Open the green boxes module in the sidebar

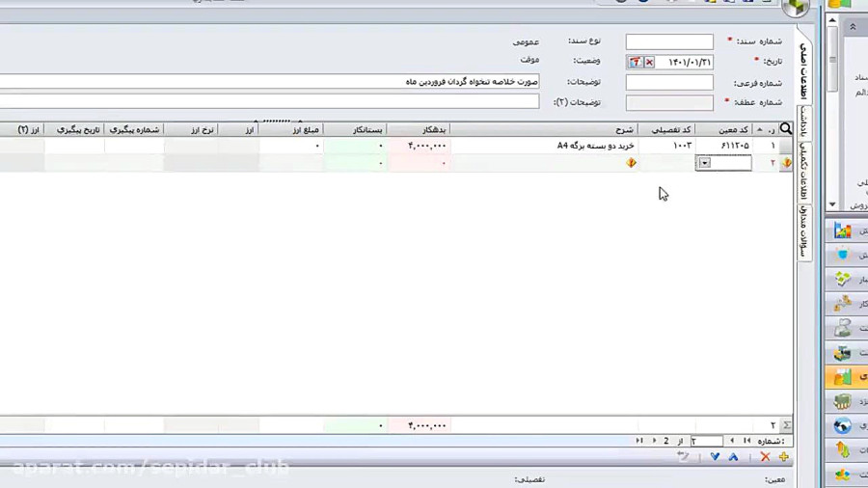coord(843,280)
